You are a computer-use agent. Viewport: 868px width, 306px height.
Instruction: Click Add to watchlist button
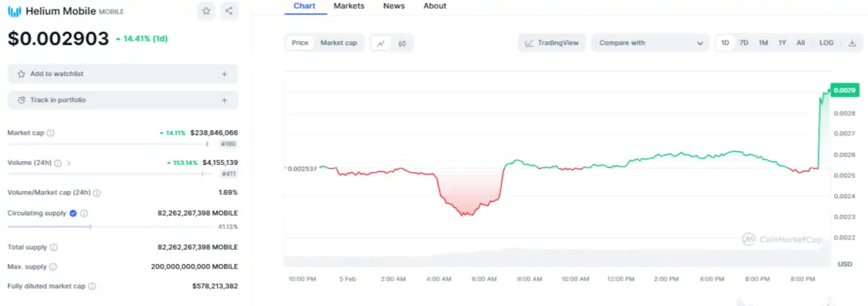(x=122, y=74)
